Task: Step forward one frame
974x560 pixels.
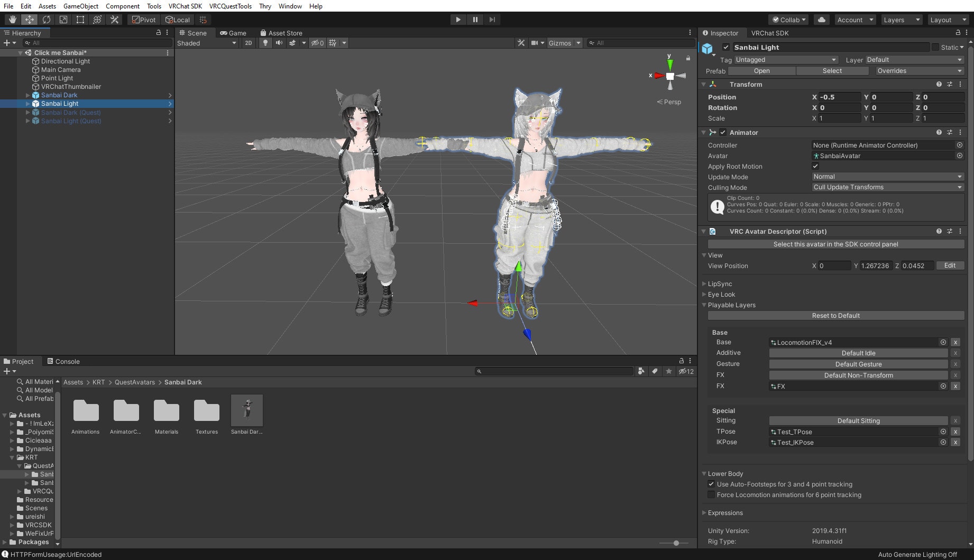Action: [x=492, y=20]
